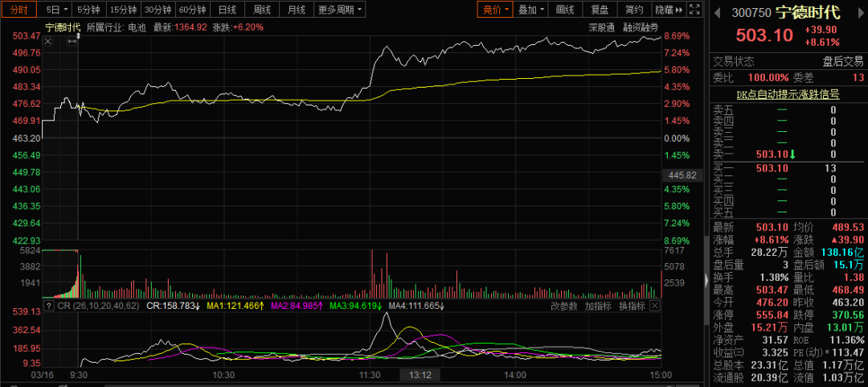Viewport: 868px width, 387px height.
Task: Click 改参数 to edit indicator parameters
Action: [564, 306]
